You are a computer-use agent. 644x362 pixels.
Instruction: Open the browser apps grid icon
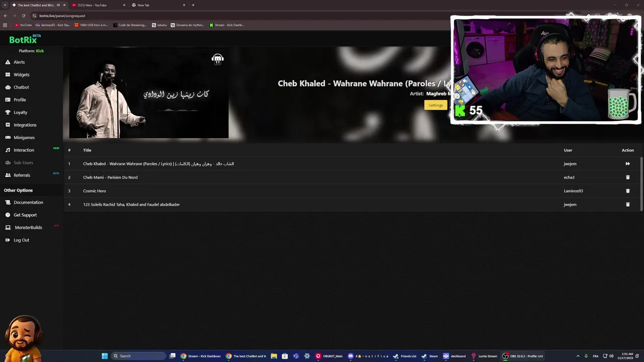(6, 25)
